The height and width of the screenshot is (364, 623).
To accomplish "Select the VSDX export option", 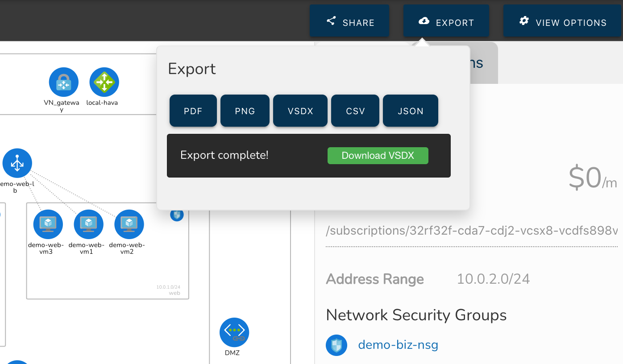I will pos(300,111).
